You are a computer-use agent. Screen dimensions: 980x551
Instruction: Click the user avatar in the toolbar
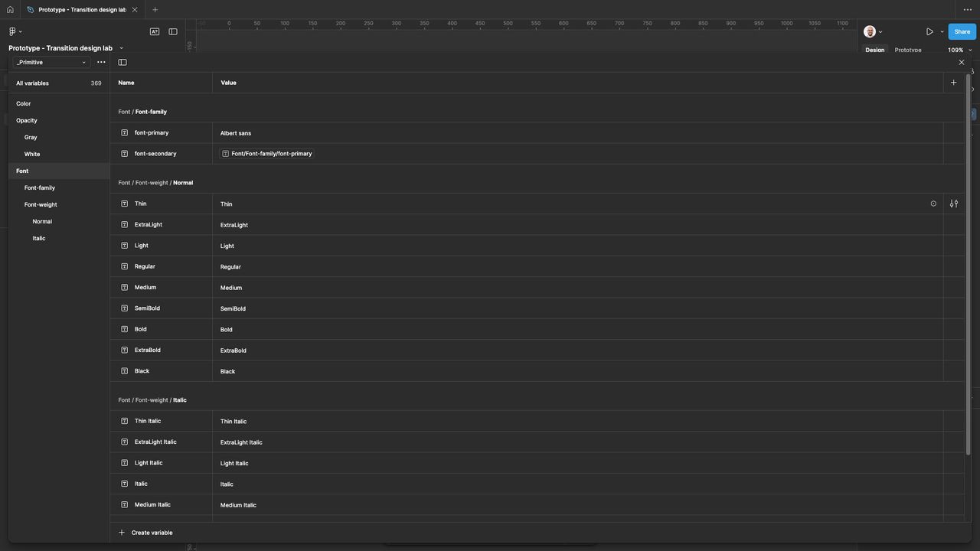870,31
